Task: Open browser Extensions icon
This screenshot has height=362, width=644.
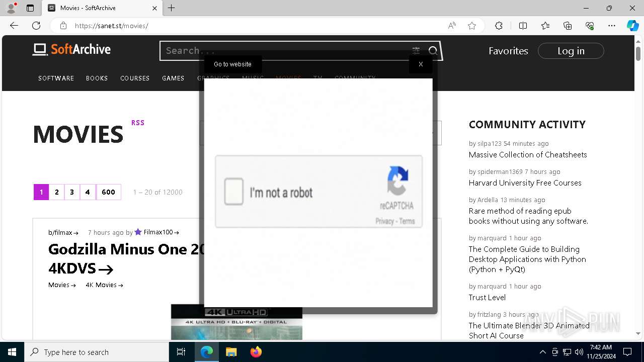Action: (x=499, y=26)
